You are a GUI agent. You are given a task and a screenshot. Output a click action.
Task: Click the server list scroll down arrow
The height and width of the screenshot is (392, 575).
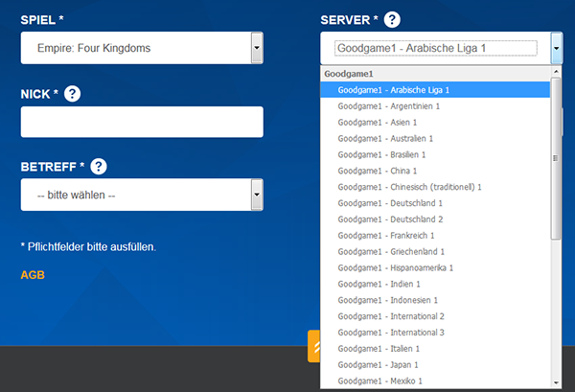click(x=556, y=382)
